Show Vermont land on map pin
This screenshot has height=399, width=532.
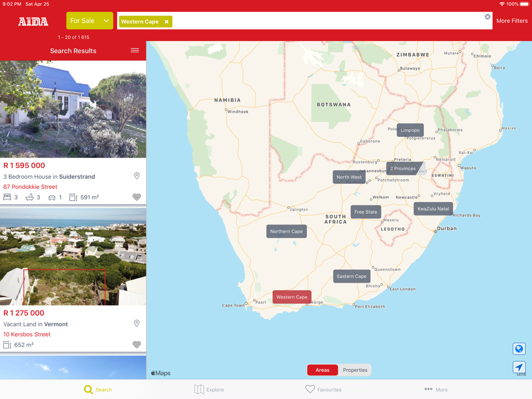click(136, 323)
